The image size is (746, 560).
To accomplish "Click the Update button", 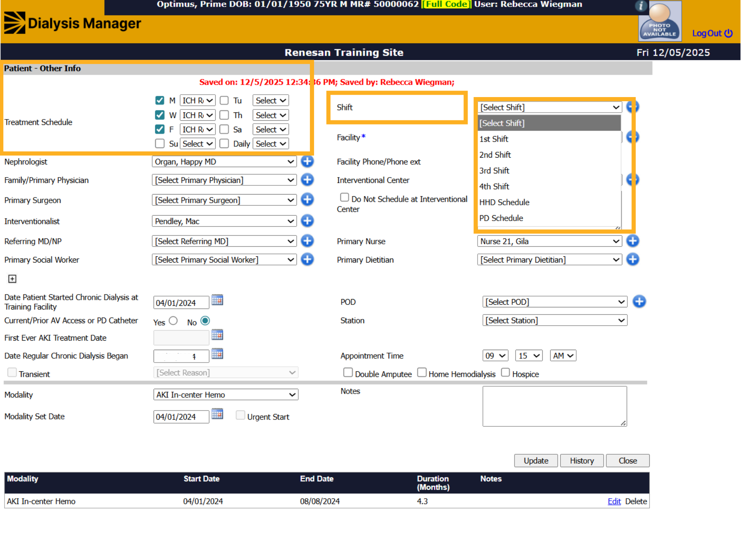I will coord(536,460).
